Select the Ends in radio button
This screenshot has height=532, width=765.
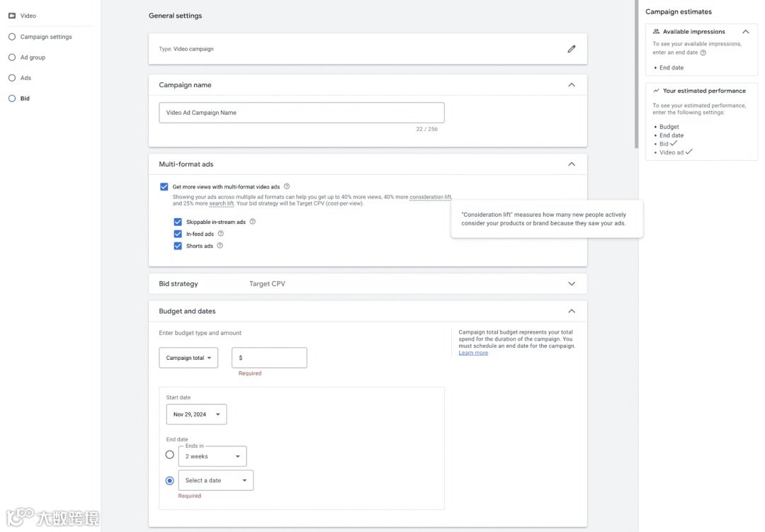point(169,455)
